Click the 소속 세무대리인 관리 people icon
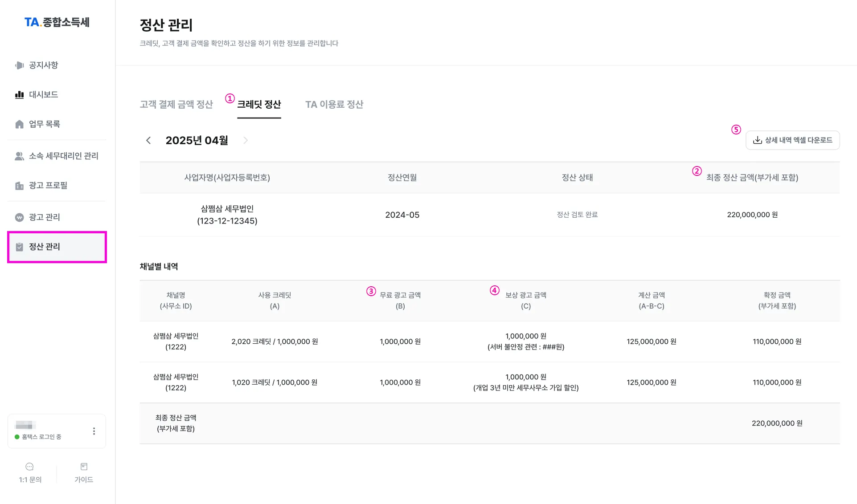Screen dimensions: 857x504 pyautogui.click(x=19, y=156)
